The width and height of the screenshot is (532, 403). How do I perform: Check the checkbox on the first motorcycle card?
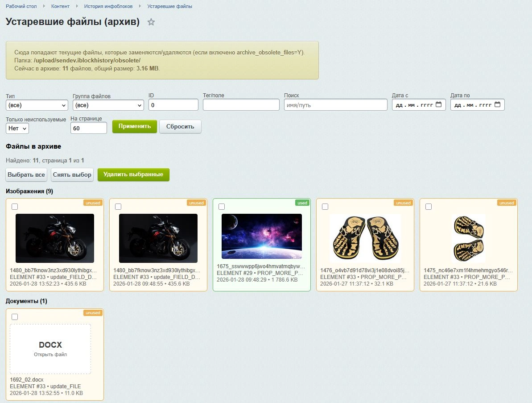15,207
